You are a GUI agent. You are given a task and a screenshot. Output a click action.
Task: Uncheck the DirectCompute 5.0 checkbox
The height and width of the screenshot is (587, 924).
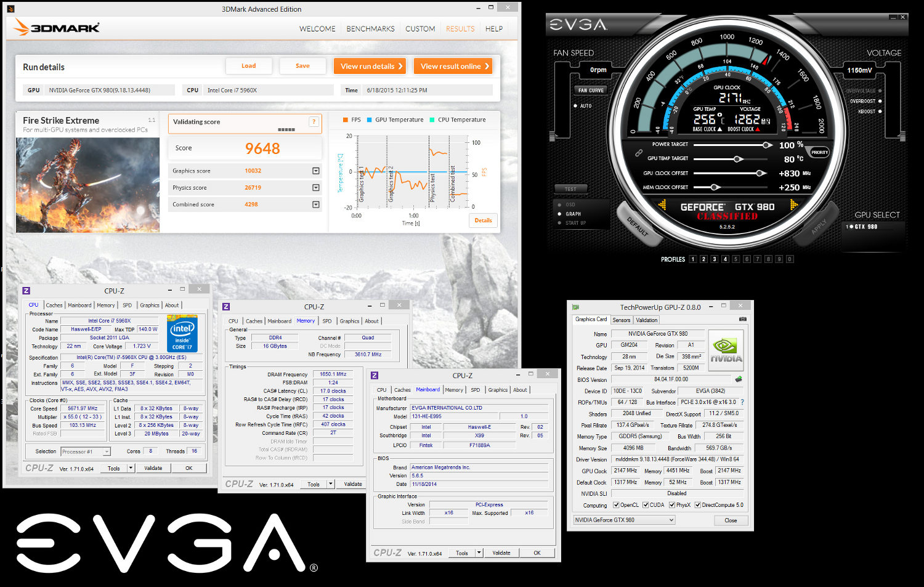coord(698,505)
